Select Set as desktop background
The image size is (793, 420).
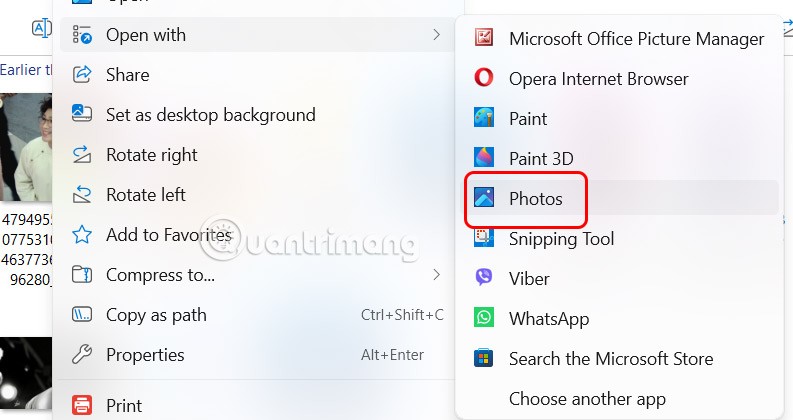point(210,115)
